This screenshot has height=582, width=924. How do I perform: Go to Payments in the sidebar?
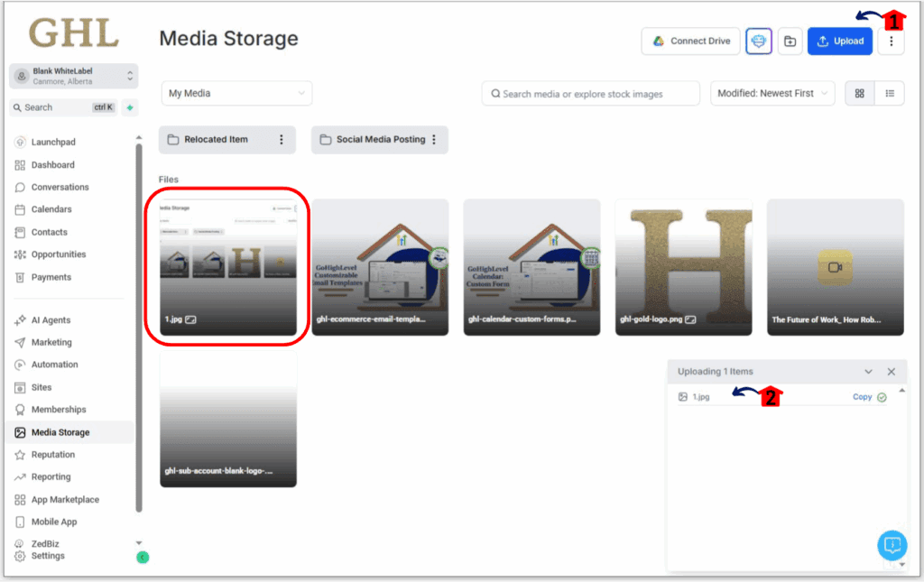[x=51, y=277]
